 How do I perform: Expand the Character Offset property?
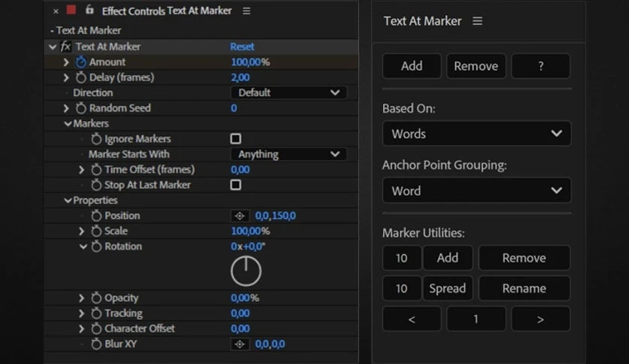[82, 329]
